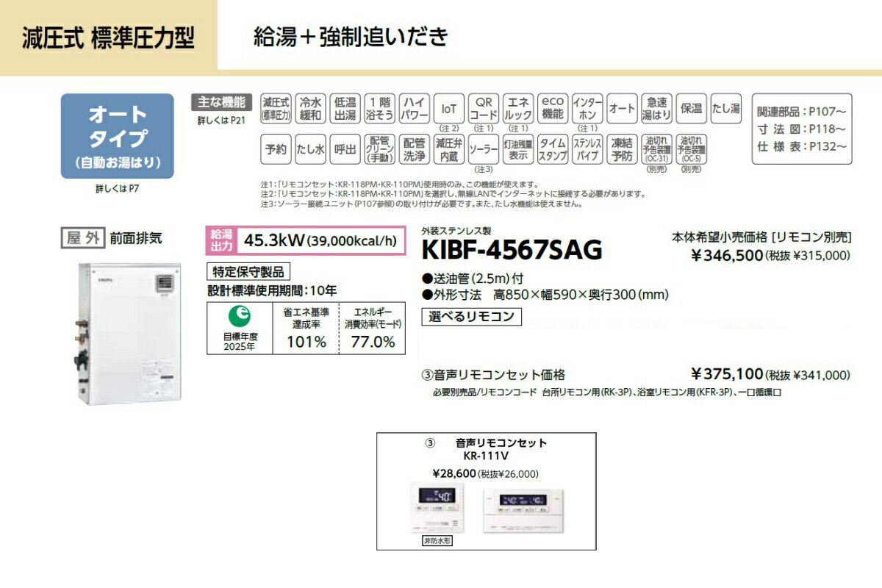Click the 主な機能 section label
Viewport: 882px width, 588px height.
(221, 102)
